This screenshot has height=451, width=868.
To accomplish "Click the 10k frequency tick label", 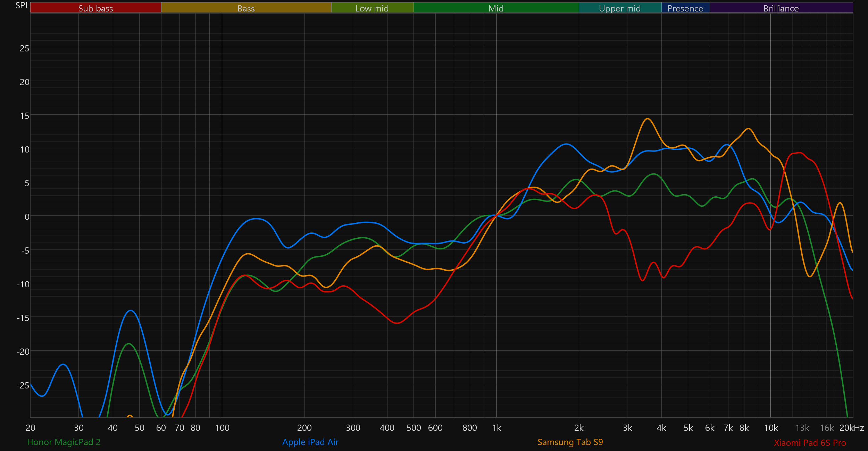I will (x=771, y=428).
